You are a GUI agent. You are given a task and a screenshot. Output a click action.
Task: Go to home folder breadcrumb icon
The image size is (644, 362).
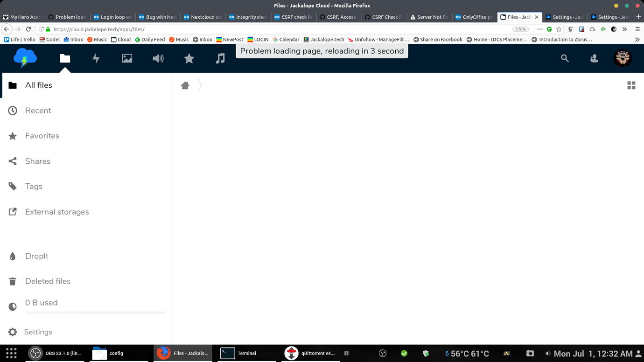pyautogui.click(x=185, y=85)
